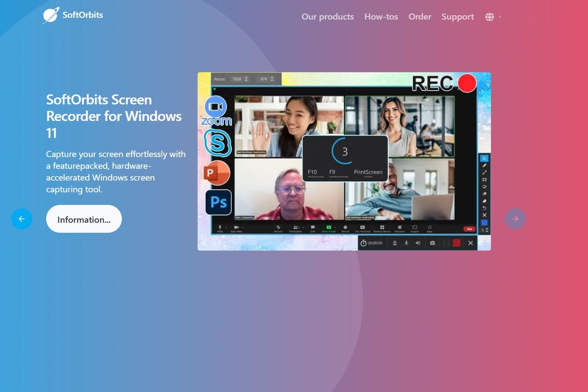This screenshot has width=588, height=392.
Task: Toggle the speaker sound in recorder bar
Action: click(x=418, y=243)
